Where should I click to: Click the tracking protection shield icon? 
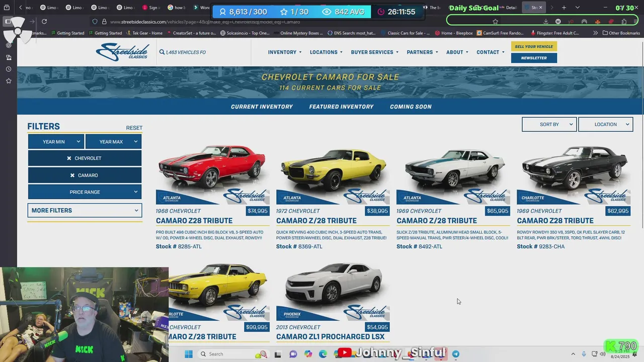pyautogui.click(x=95, y=22)
